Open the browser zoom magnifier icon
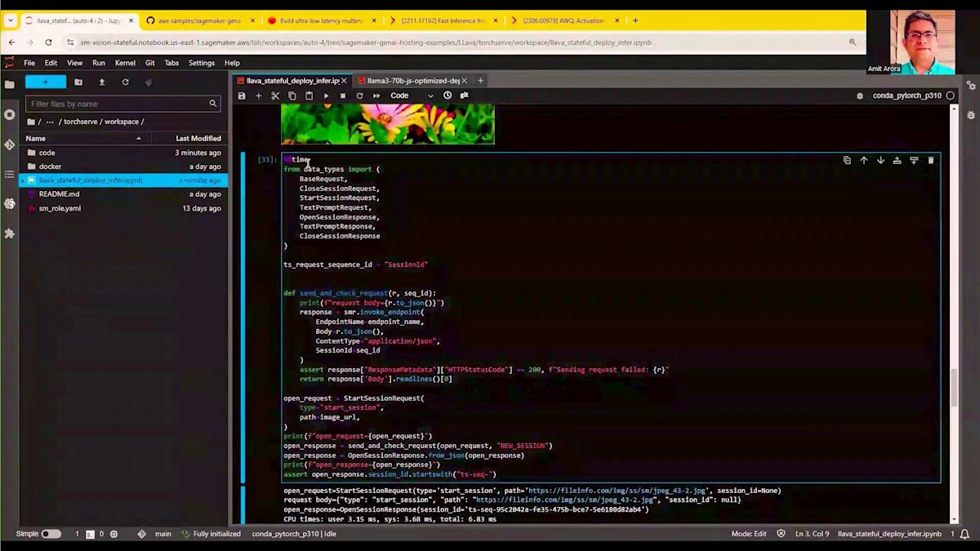This screenshot has height=551, width=980. (853, 42)
